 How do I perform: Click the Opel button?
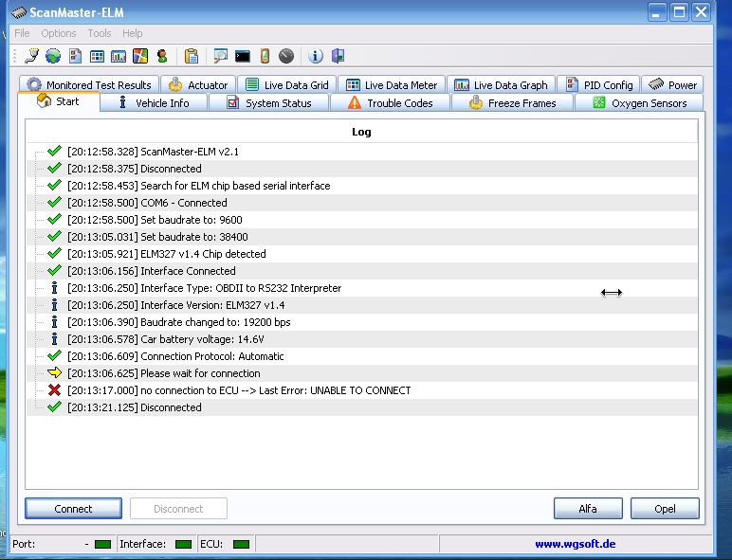click(x=665, y=508)
